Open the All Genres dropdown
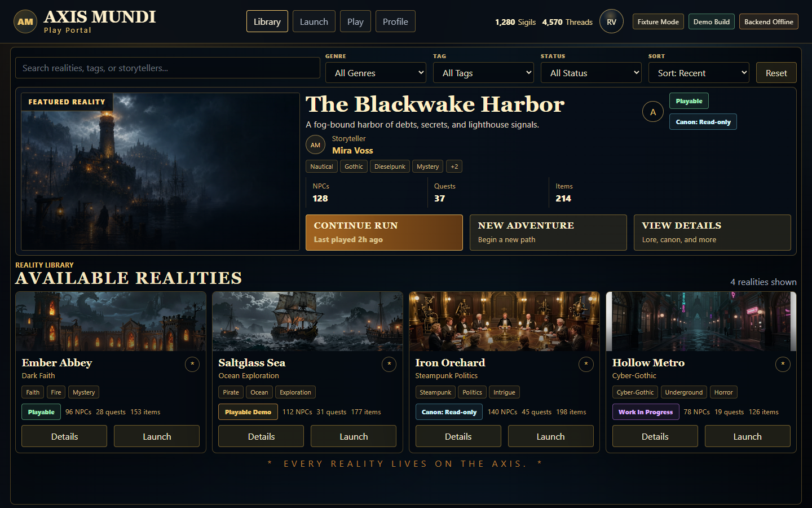Image resolution: width=812 pixels, height=508 pixels. click(x=376, y=73)
